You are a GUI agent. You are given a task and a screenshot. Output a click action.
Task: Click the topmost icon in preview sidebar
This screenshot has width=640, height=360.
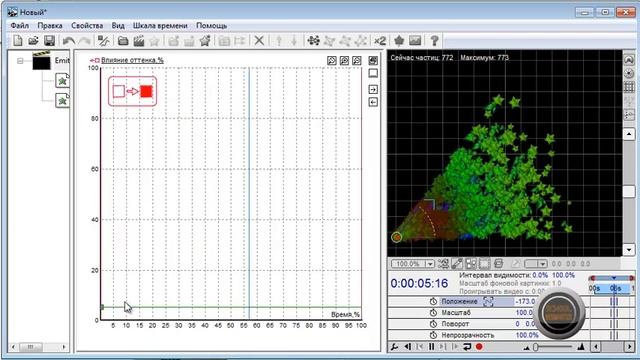629,60
